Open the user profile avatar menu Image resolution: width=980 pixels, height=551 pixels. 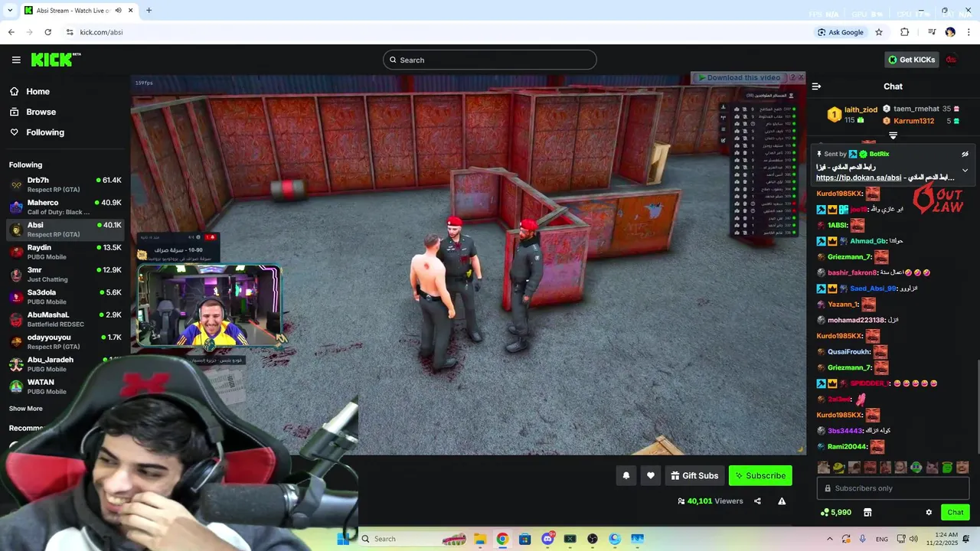click(x=952, y=60)
